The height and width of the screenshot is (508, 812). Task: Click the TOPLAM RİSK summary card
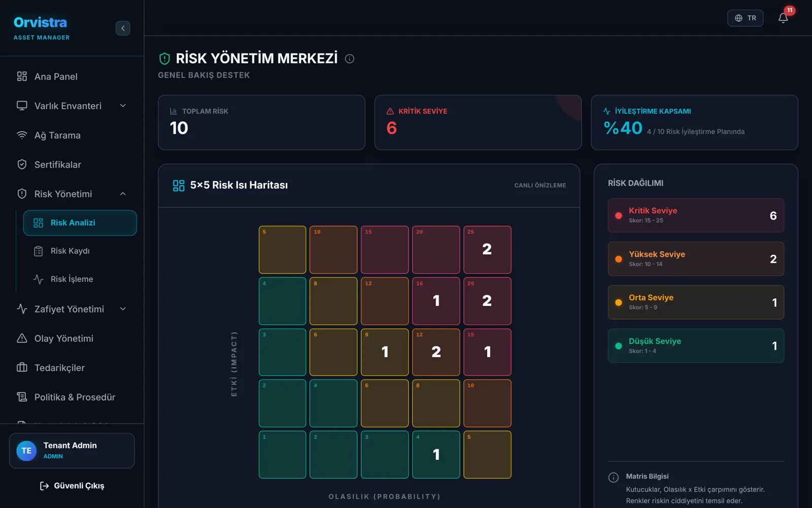click(x=261, y=122)
